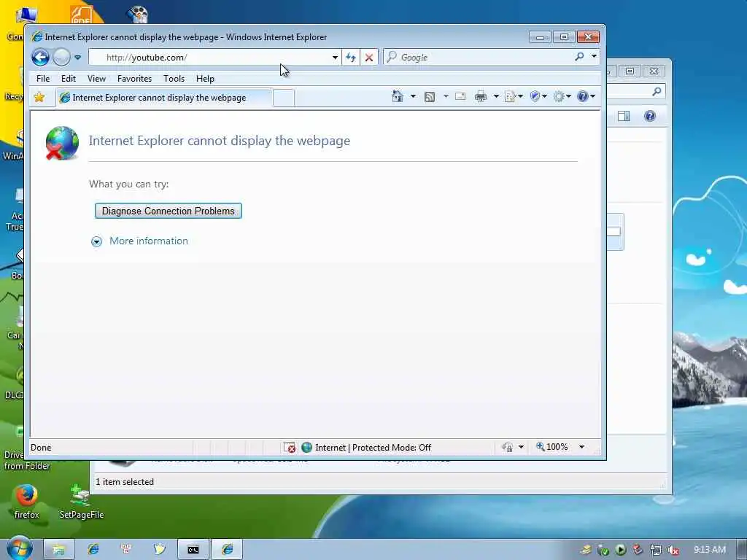The width and height of the screenshot is (747, 560).
Task: Click the RSS feeds icon
Action: (x=429, y=97)
